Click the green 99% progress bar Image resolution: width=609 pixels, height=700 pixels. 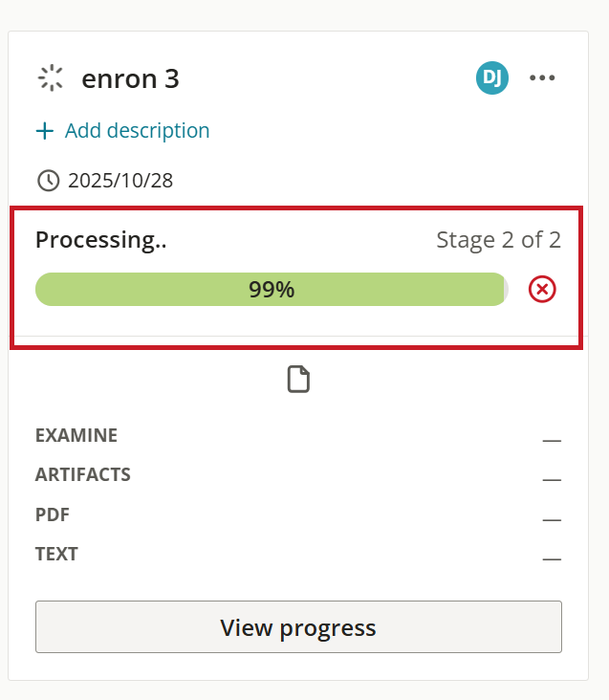[x=272, y=290]
